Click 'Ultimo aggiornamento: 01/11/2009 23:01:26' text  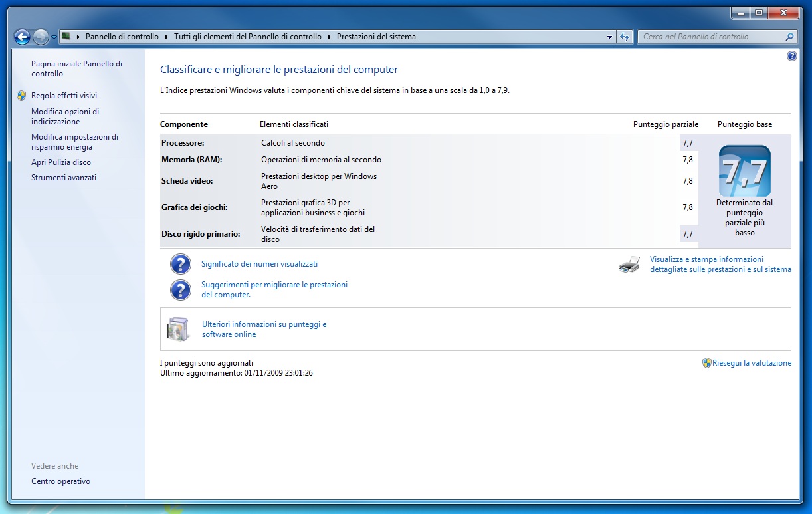(x=237, y=373)
